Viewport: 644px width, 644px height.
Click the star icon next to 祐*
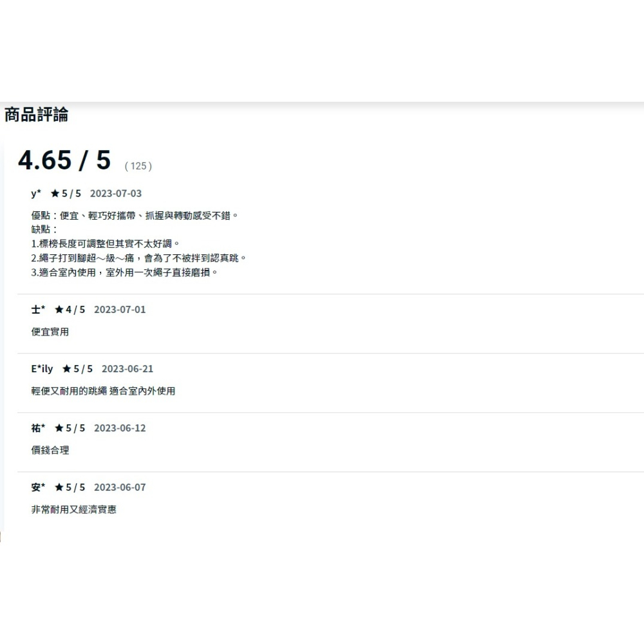click(57, 428)
